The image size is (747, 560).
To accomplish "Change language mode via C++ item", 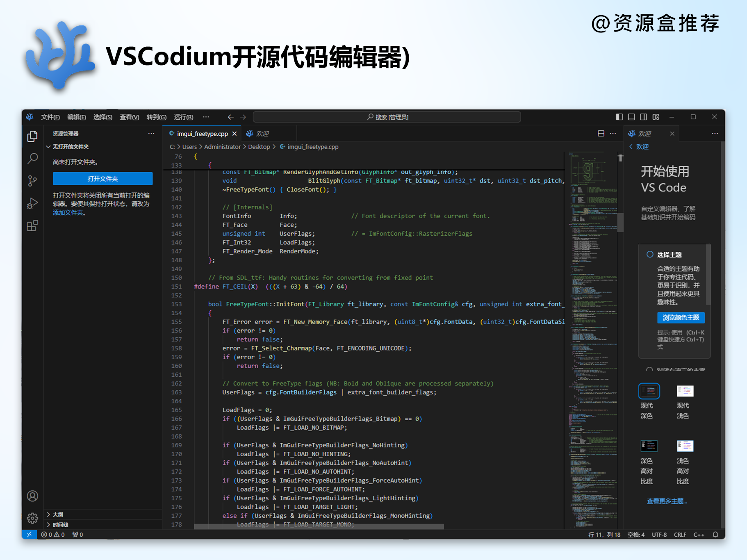I will (x=699, y=535).
